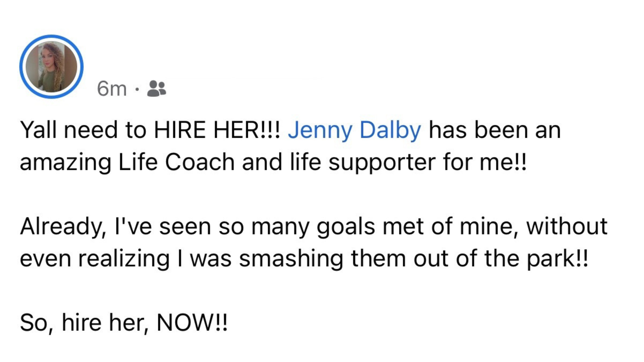Click the word "goals" in the post
Viewport: 644px width, 362px height.
(x=346, y=227)
